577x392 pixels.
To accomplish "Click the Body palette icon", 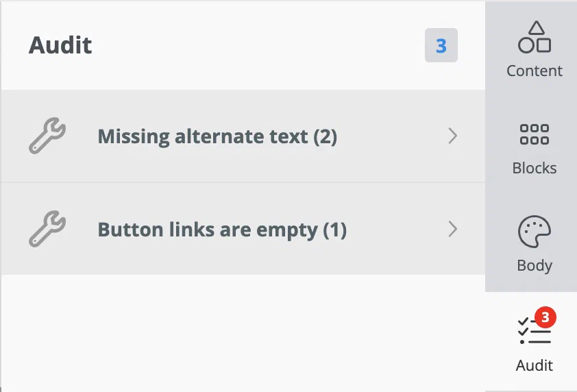I will [535, 233].
